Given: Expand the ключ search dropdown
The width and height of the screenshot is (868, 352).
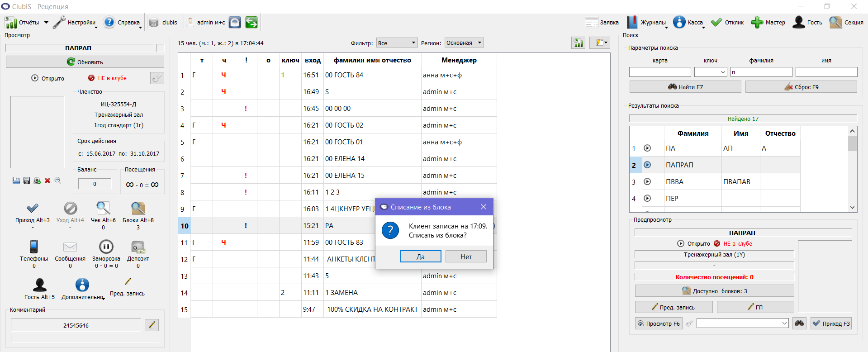Looking at the screenshot, I should click(x=711, y=72).
